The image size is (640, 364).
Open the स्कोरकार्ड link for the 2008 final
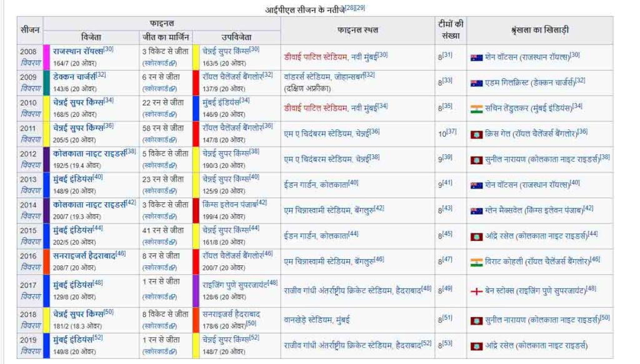click(159, 63)
